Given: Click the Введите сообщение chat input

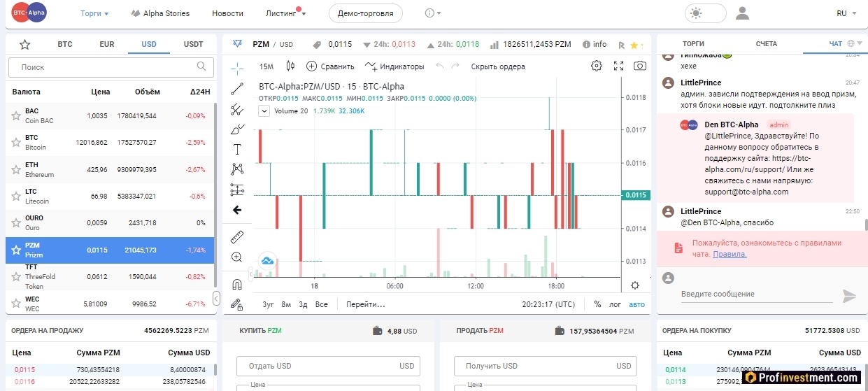Looking at the screenshot, I should pos(757,294).
